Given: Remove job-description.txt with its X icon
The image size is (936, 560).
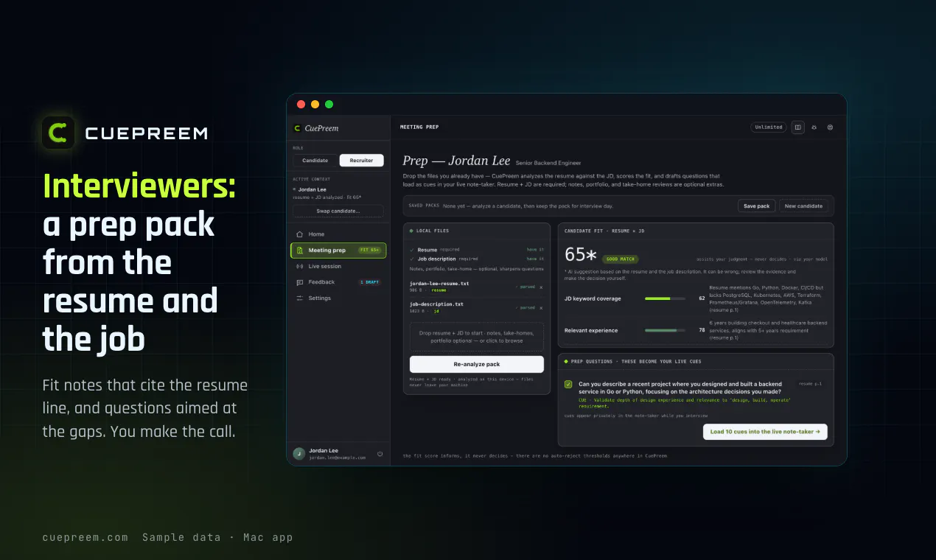Looking at the screenshot, I should tap(541, 308).
